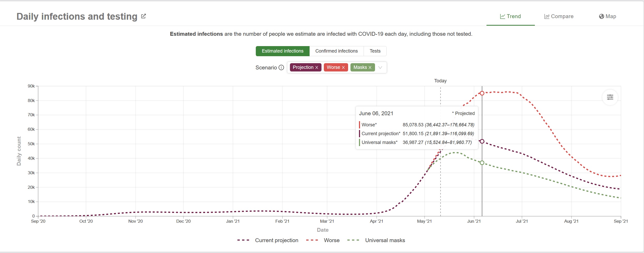The width and height of the screenshot is (644, 253).
Task: Click the Today marker label
Action: click(x=440, y=81)
